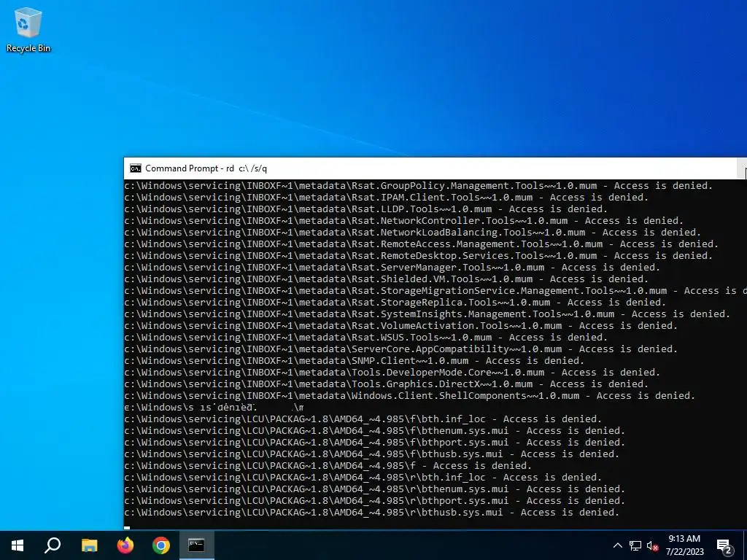Show hidden system tray icons
Screen dimensions: 747x560
point(617,545)
